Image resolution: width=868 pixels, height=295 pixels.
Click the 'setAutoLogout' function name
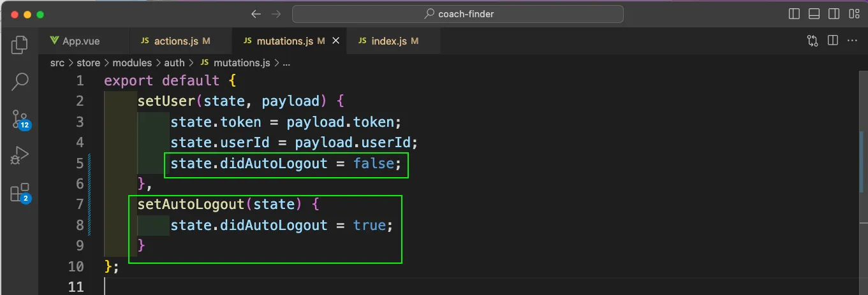[x=191, y=205]
